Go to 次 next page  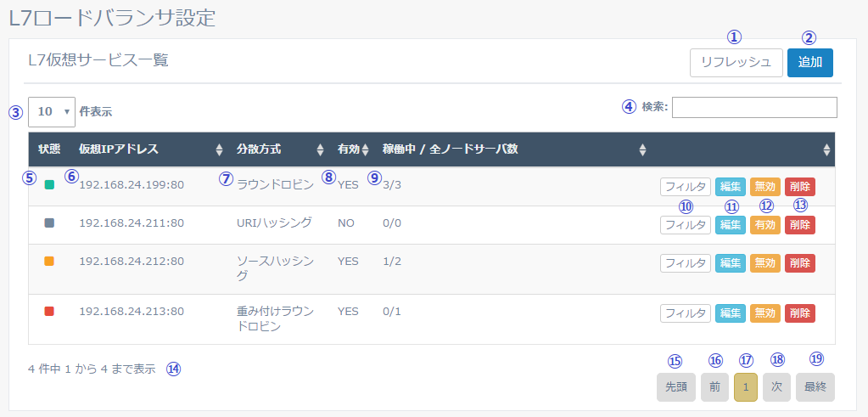[x=776, y=387]
